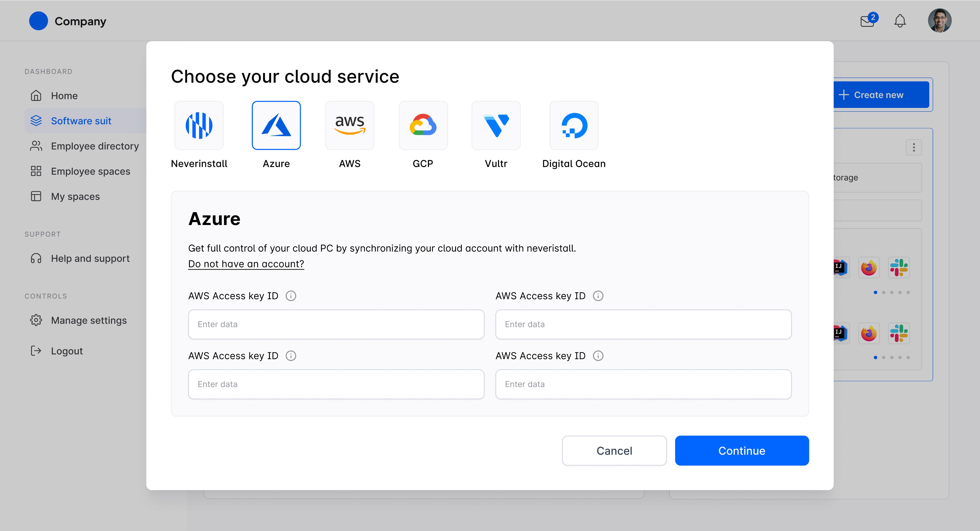
Task: Click the bold 'Azure' panel heading
Action: (214, 219)
